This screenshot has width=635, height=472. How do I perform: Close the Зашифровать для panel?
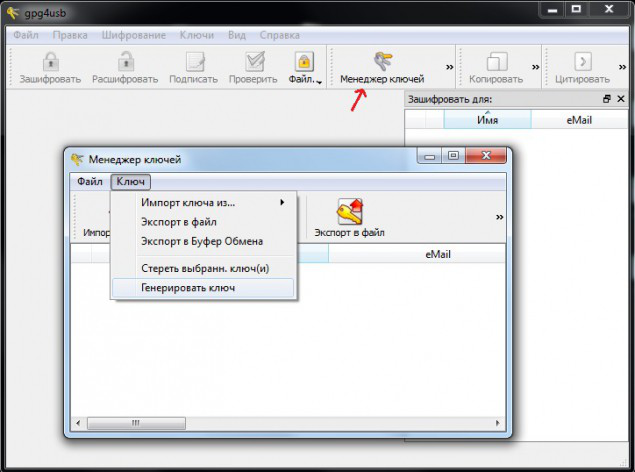[x=621, y=99]
